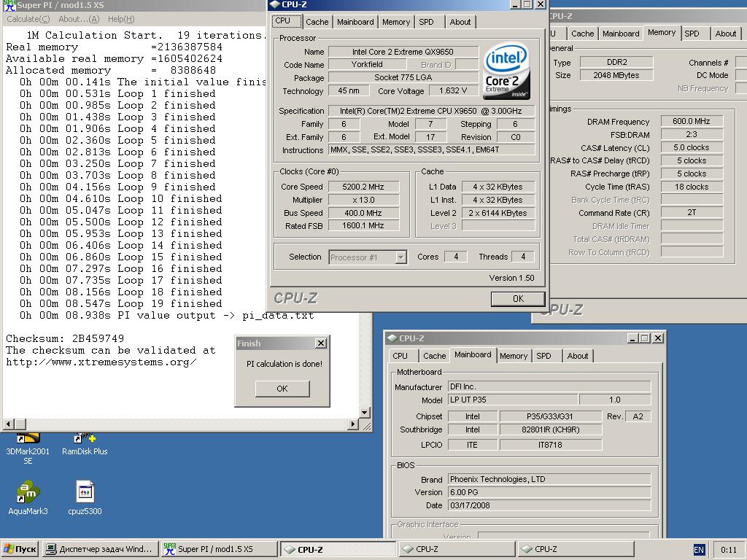The image size is (747, 560).
Task: Select the Mainboard tab in front CPU-Z
Action: tap(355, 22)
